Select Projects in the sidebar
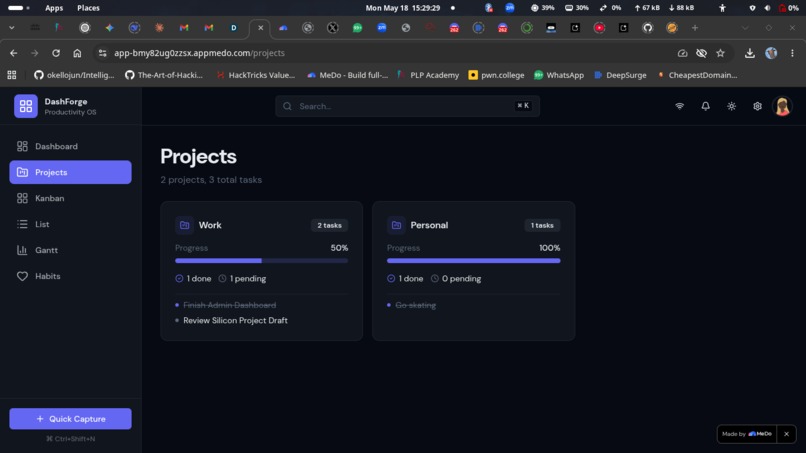The height and width of the screenshot is (453, 806). pos(70,172)
